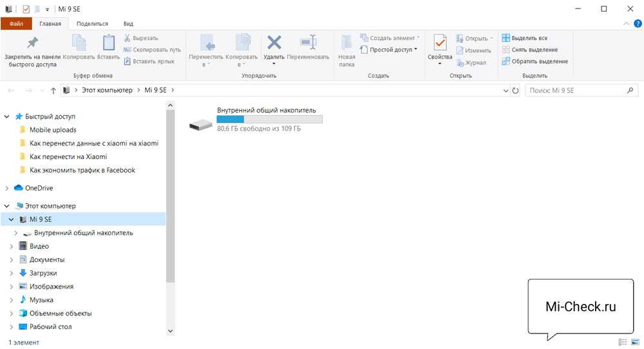Switch to details view in status bar

point(623,342)
